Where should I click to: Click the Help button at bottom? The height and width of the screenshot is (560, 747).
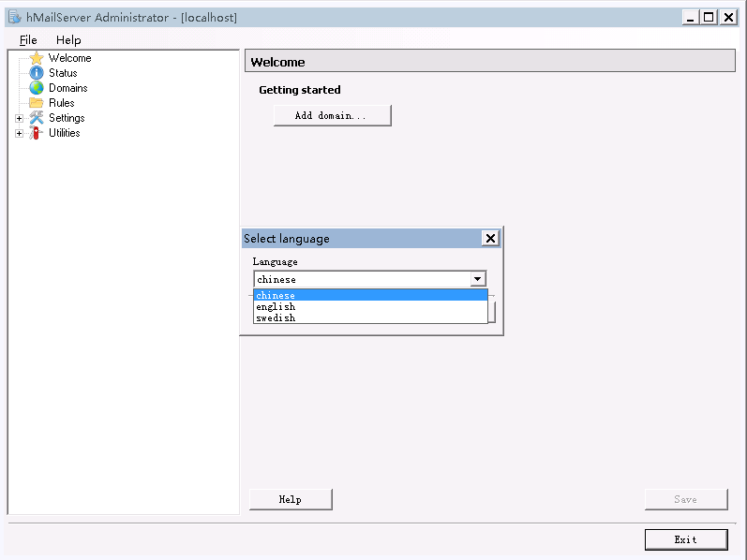coord(291,499)
